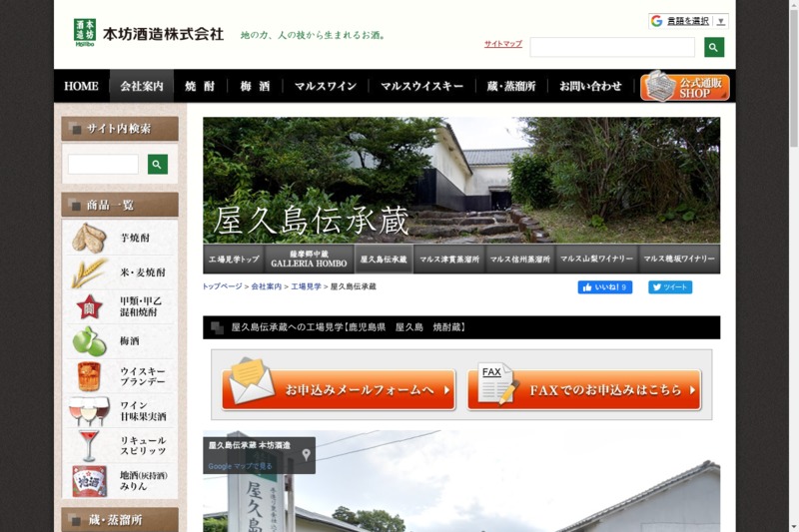
Task: Click the Facebook いいね button
Action: pos(604,287)
